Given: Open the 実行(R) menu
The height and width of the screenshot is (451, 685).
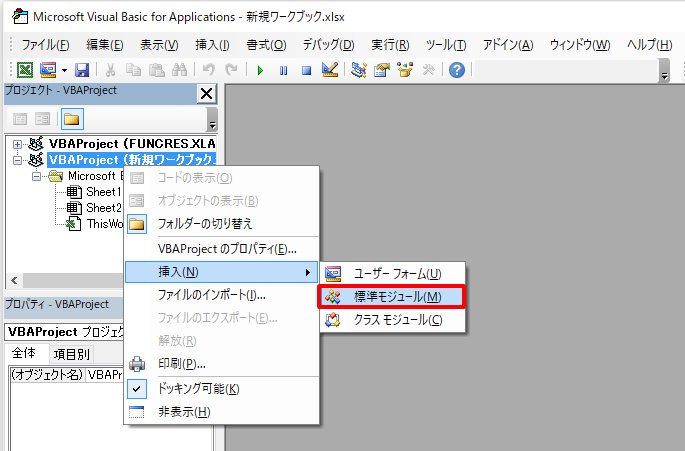Looking at the screenshot, I should 390,45.
